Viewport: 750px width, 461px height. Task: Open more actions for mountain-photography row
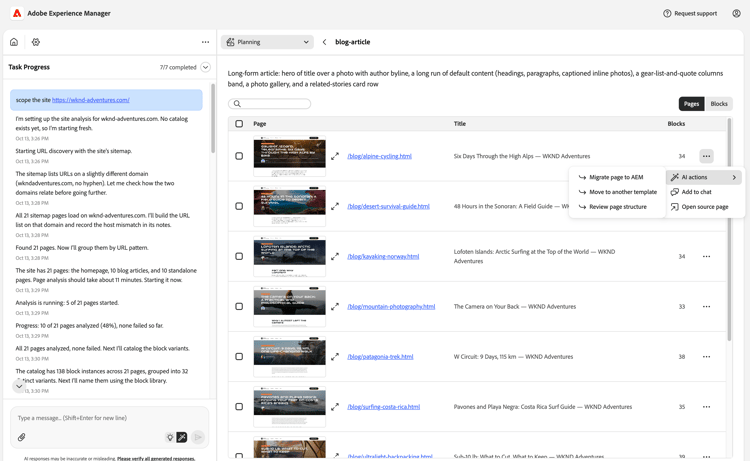(x=706, y=307)
